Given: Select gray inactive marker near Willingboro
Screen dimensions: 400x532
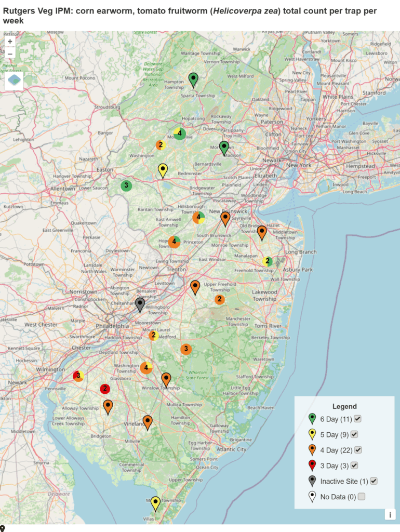Looking at the screenshot, I should click(x=140, y=305).
